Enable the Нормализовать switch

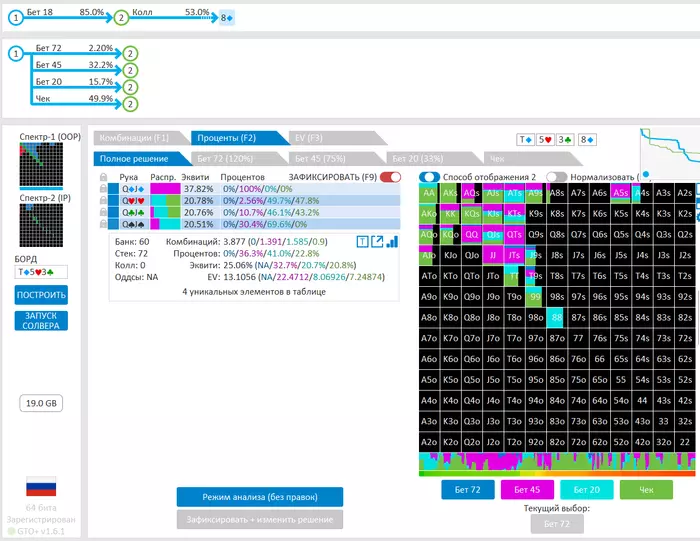coord(556,176)
